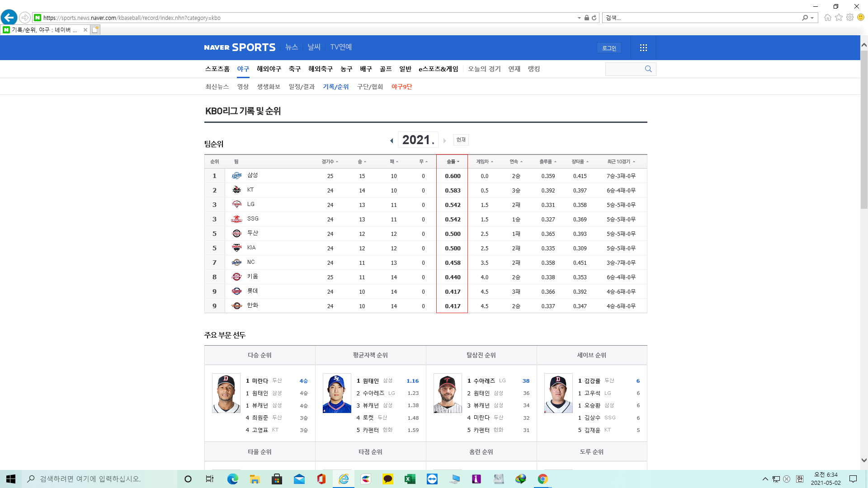Open 뉴스 link in blue header
This screenshot has height=488, width=868.
tap(292, 47)
